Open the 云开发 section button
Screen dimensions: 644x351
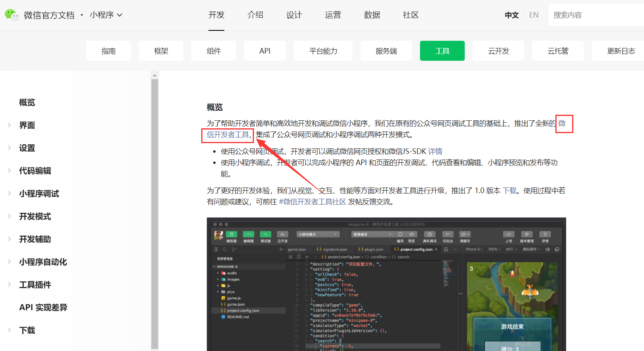click(498, 51)
